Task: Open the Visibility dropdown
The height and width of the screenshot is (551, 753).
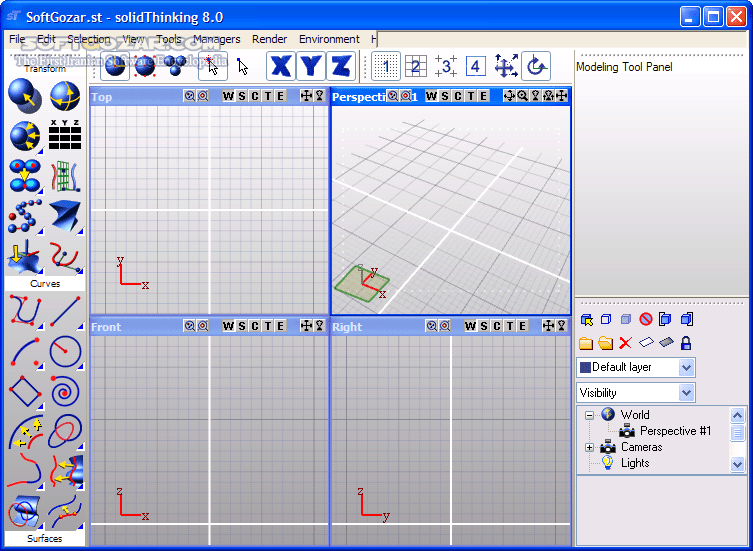Action: [x=685, y=393]
